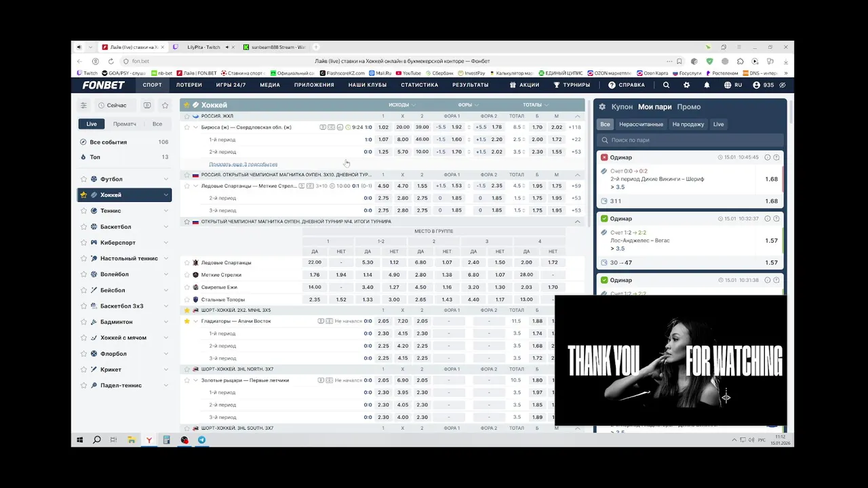
Task: Switch to the Прематч tab
Action: (x=125, y=124)
